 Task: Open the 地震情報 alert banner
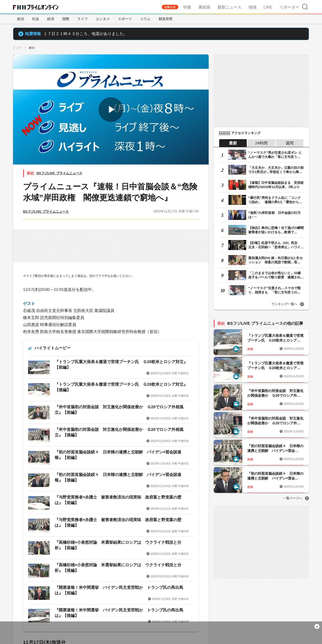161,34
